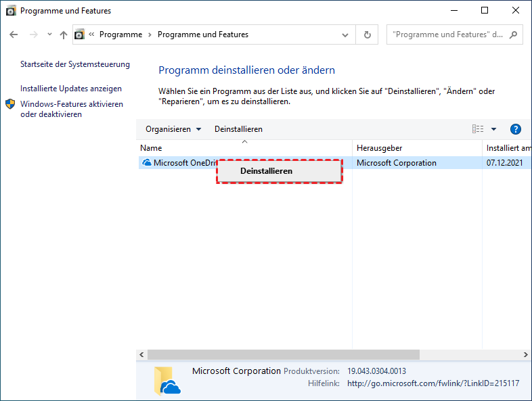Click the back navigation arrow
The height and width of the screenshot is (401, 532).
(14, 34)
